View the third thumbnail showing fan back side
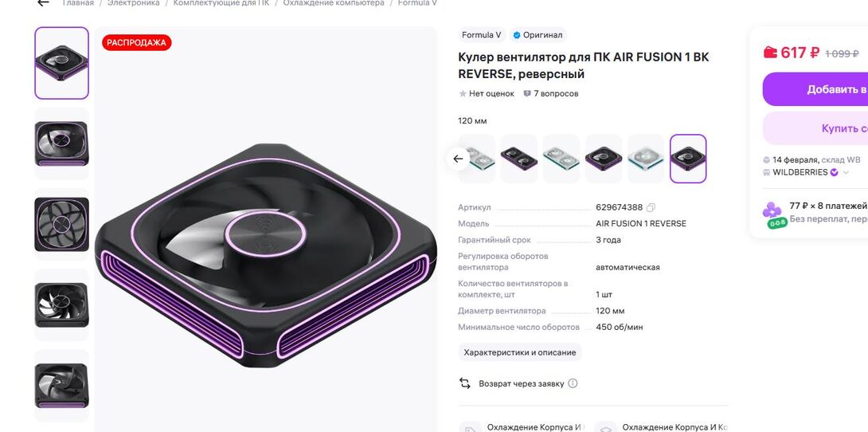The image size is (868, 432). click(x=61, y=224)
